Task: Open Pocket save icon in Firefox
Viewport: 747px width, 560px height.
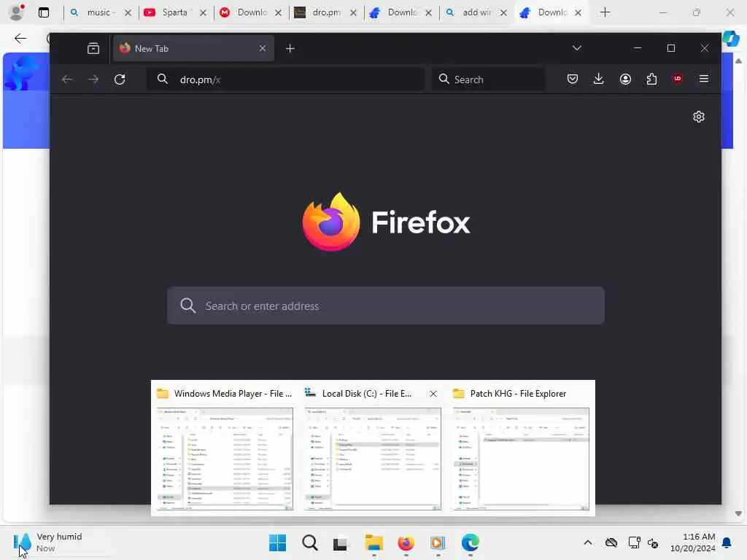Action: pyautogui.click(x=573, y=79)
